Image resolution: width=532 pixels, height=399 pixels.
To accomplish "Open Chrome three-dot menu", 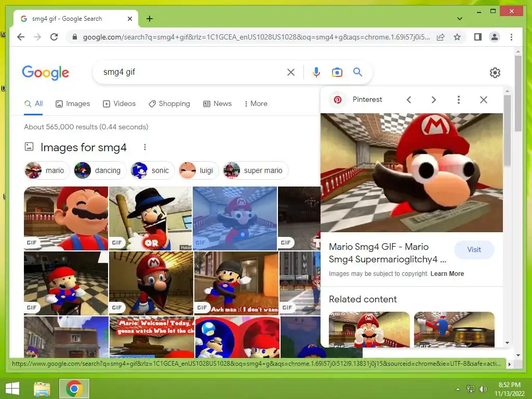I will 511,37.
